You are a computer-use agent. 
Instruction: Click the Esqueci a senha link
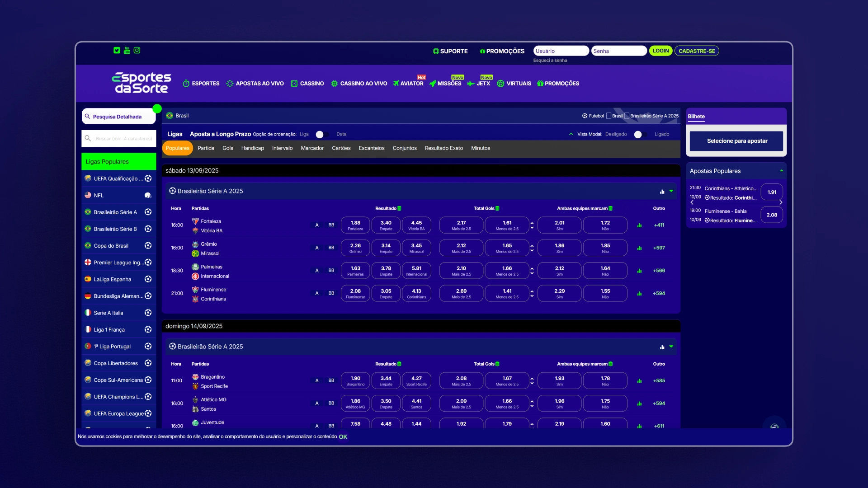(550, 61)
